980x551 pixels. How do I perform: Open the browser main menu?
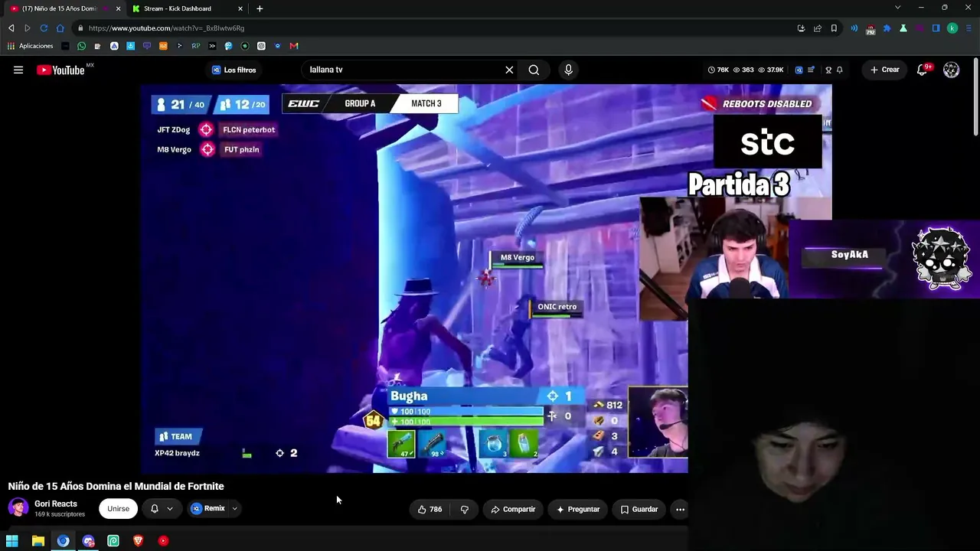tap(969, 28)
